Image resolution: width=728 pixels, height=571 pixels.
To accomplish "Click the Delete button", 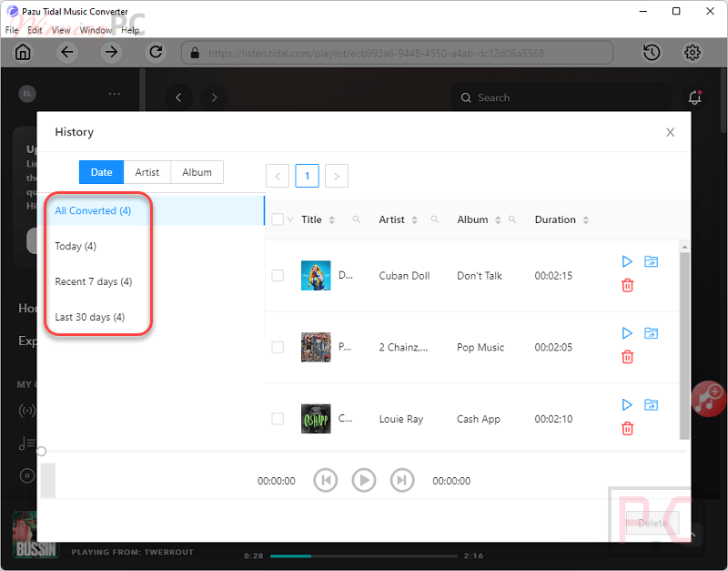I will pos(652,523).
